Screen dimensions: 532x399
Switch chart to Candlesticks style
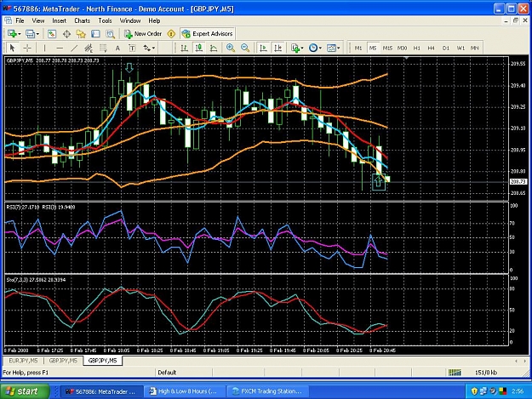point(199,48)
